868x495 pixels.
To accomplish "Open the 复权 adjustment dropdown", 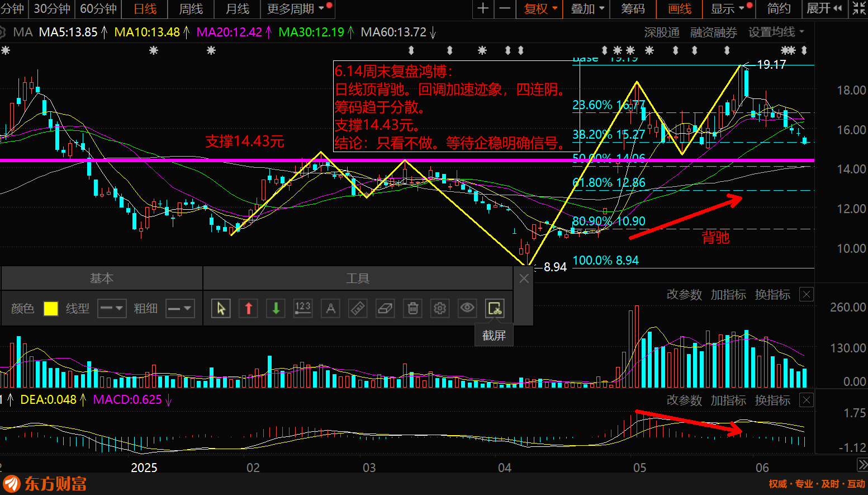I will [540, 9].
